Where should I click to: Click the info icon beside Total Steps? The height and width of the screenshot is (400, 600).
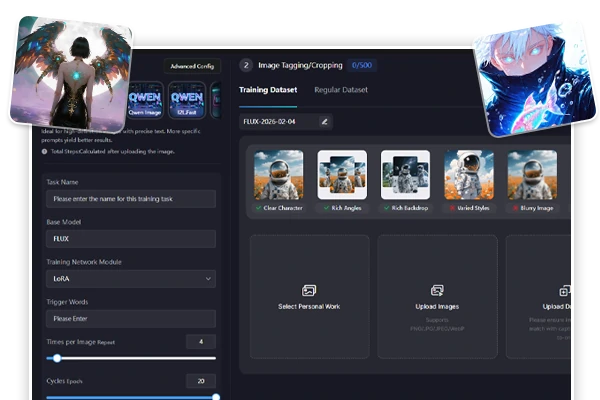coord(44,152)
